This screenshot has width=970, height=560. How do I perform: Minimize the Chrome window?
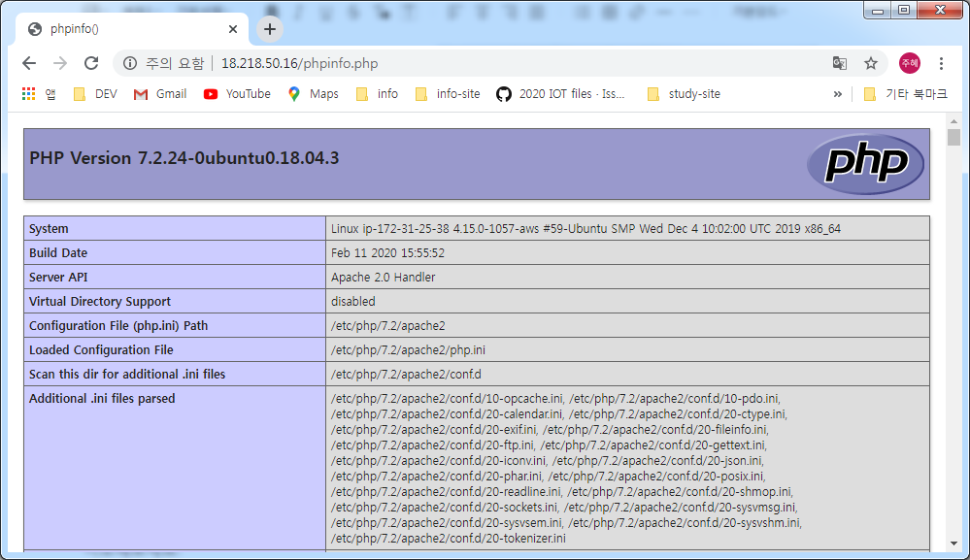click(877, 10)
